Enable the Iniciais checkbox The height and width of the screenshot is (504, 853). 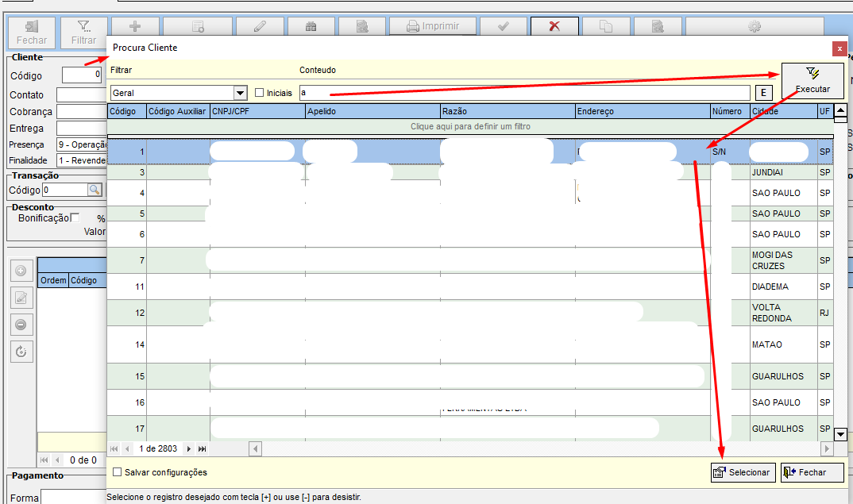pos(259,93)
